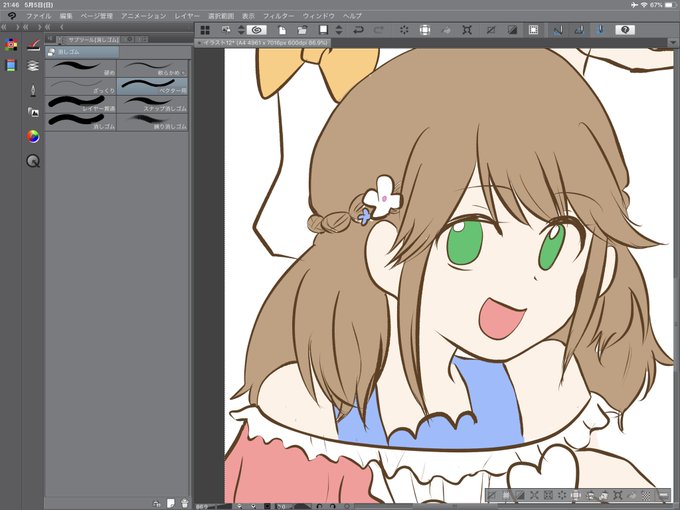Click New Tone in selection launcher

point(646,495)
